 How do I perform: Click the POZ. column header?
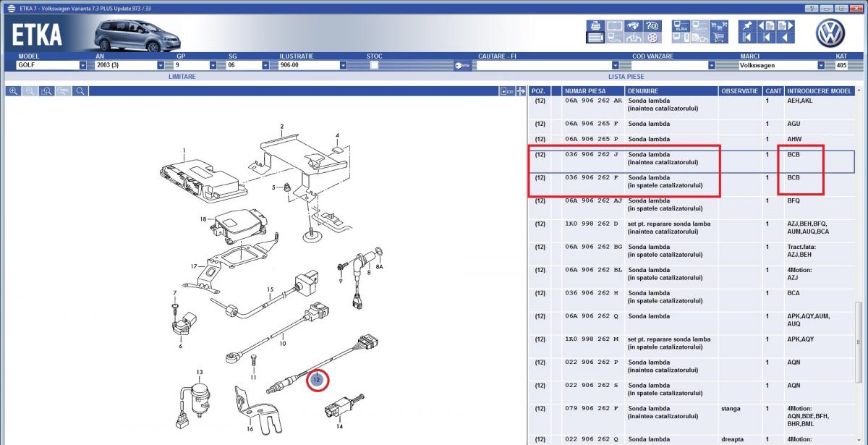pyautogui.click(x=540, y=91)
